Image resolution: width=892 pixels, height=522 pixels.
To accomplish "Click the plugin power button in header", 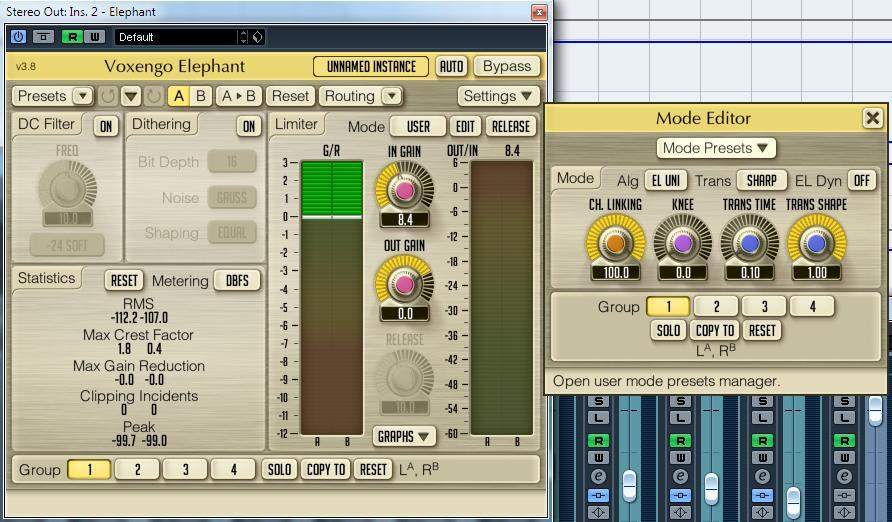I will [x=19, y=37].
